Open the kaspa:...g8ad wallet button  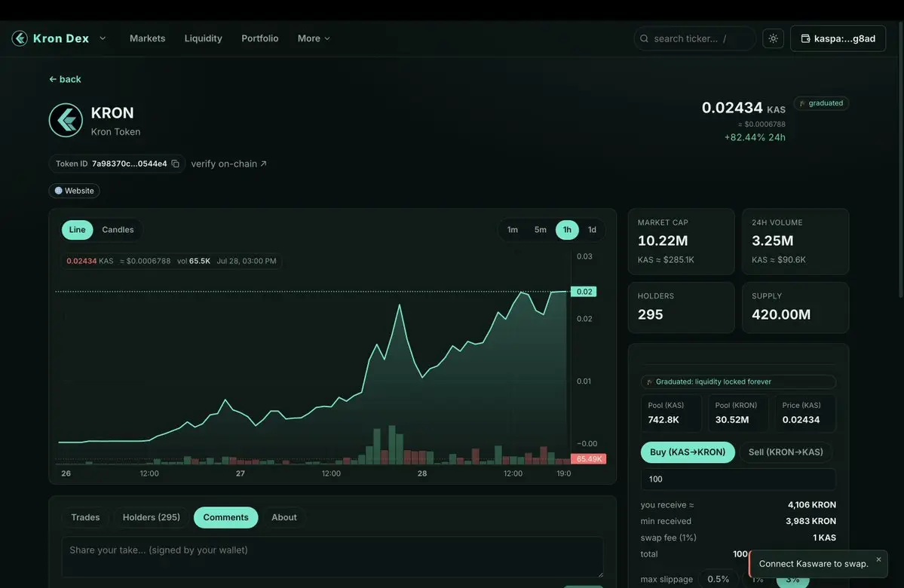pos(838,38)
